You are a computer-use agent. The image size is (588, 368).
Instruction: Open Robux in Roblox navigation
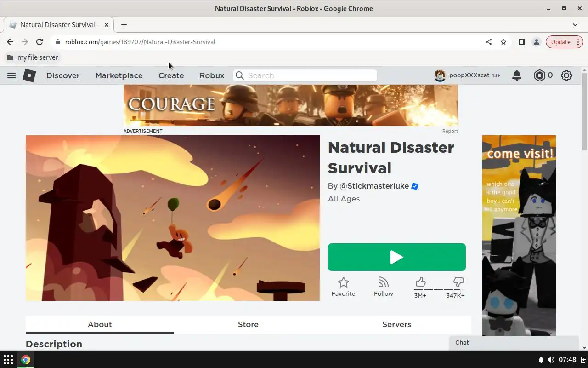212,75
